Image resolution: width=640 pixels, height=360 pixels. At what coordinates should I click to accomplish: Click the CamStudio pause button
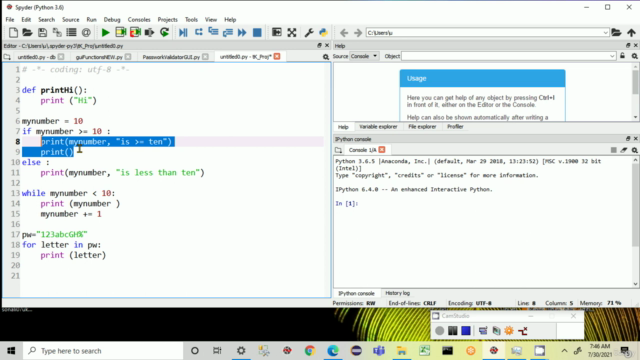tap(453, 331)
